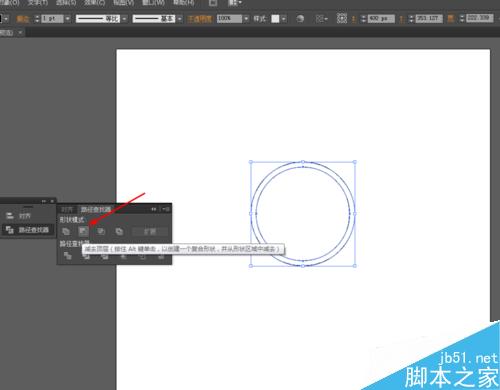Open the View (视图) menu
The height and width of the screenshot is (390, 500).
pyautogui.click(x=124, y=3)
